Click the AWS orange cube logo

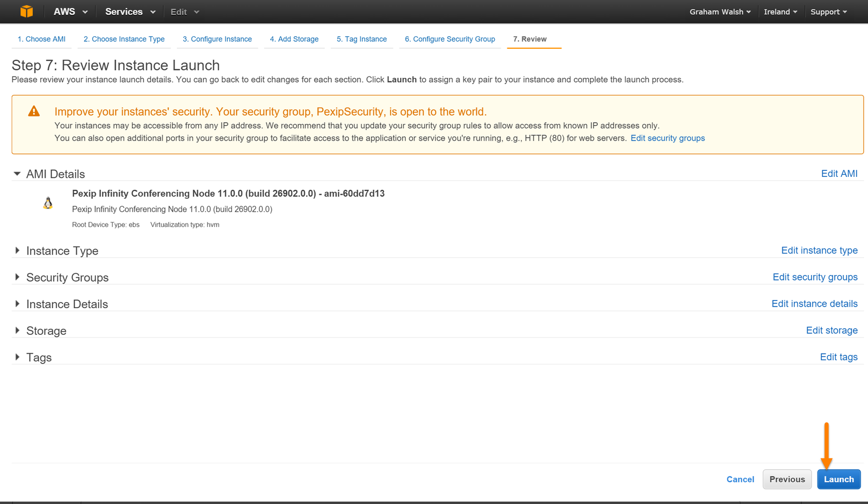[x=26, y=11]
